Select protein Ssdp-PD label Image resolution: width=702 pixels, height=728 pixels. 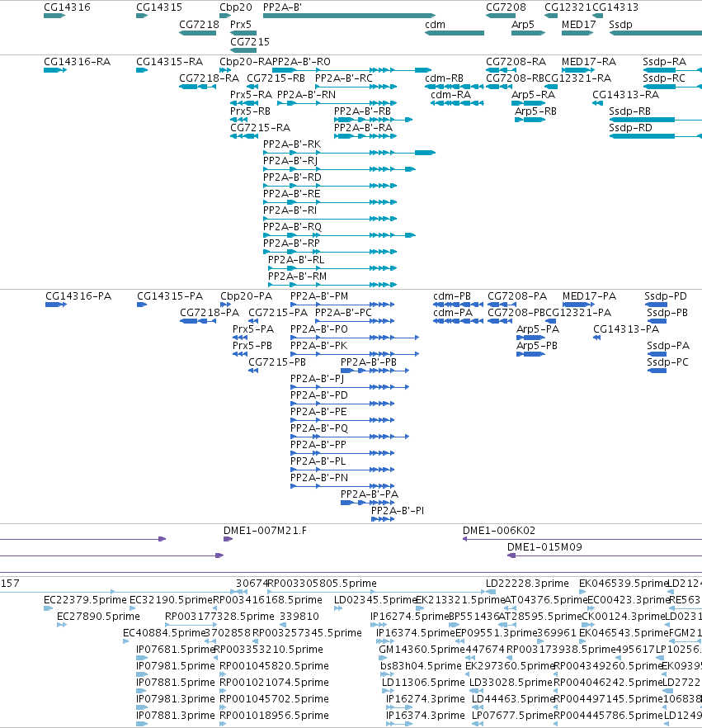pos(666,296)
